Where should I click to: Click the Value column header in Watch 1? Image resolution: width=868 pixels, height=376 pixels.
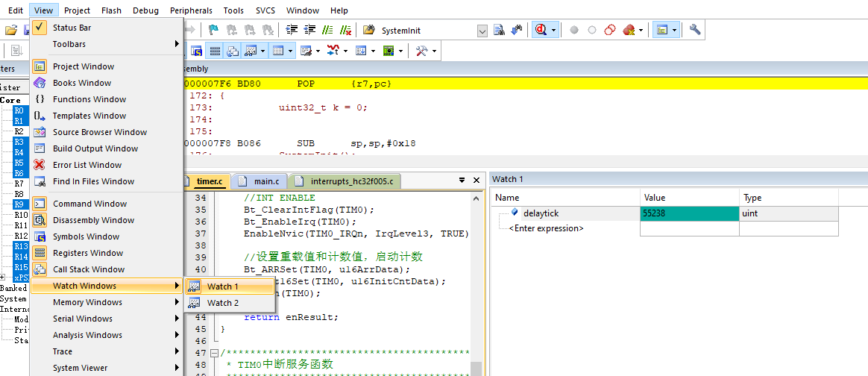[690, 198]
